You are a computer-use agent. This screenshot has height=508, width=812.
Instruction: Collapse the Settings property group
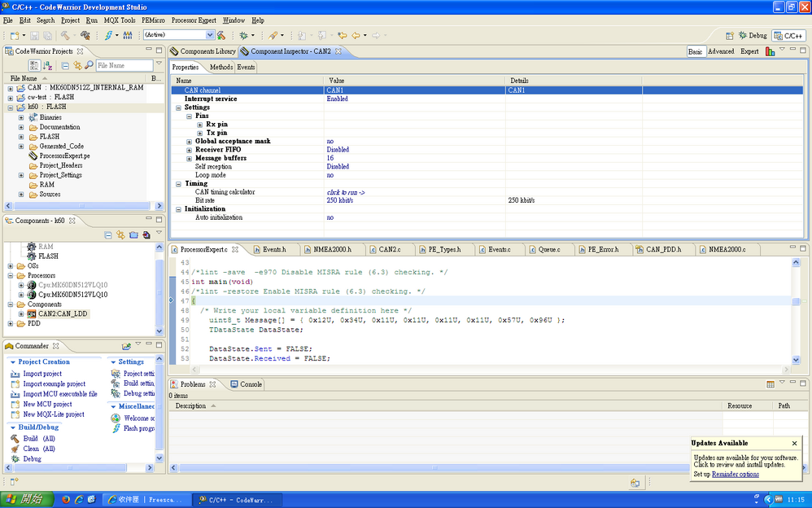(x=179, y=107)
